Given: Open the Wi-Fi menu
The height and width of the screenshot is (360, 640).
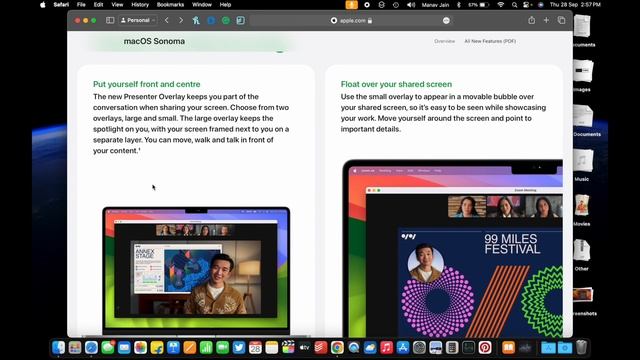Looking at the screenshot, I should click(500, 4).
